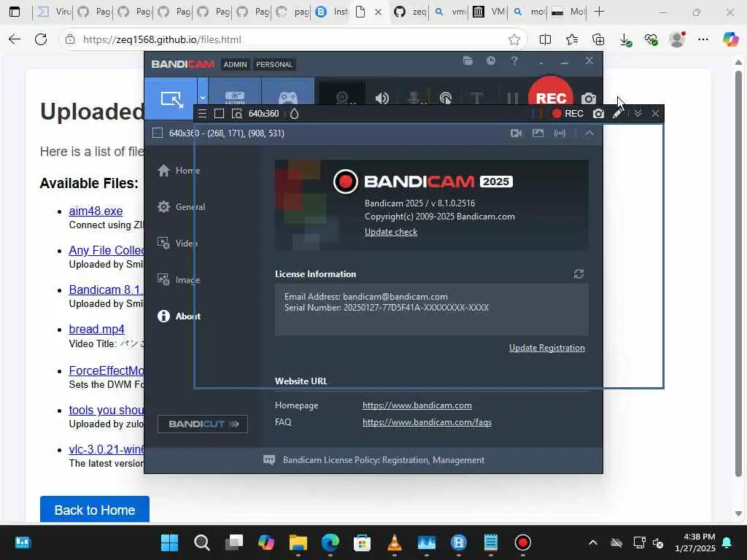Image resolution: width=747 pixels, height=560 pixels.
Task: Collapse capture bar with double chevron
Action: tap(638, 113)
